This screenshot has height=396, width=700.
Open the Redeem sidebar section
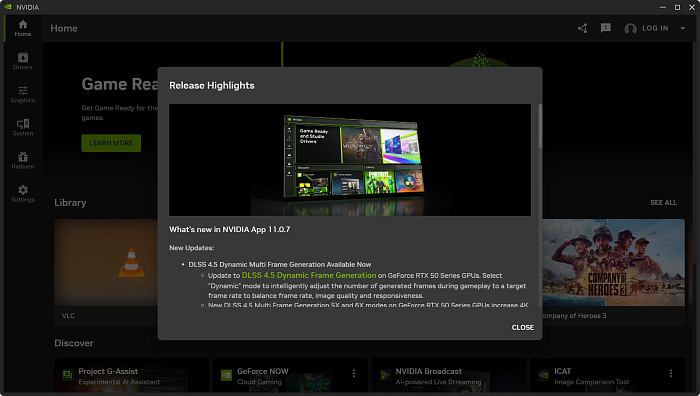click(x=23, y=161)
